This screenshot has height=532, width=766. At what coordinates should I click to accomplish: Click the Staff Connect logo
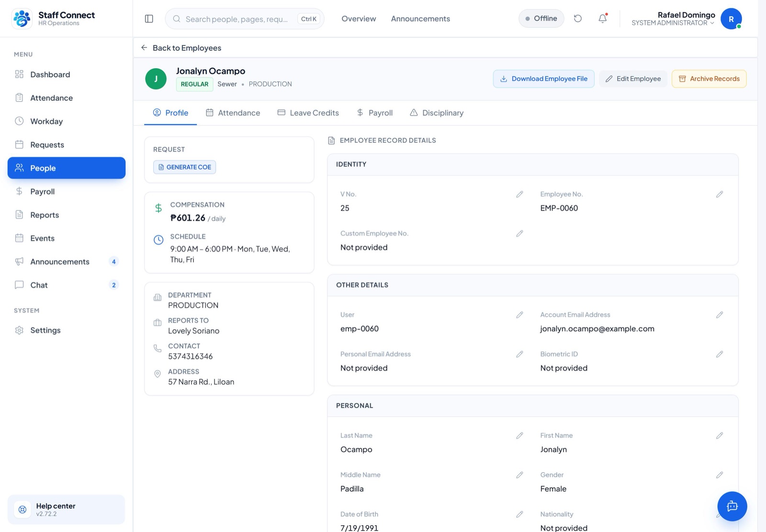tap(22, 19)
